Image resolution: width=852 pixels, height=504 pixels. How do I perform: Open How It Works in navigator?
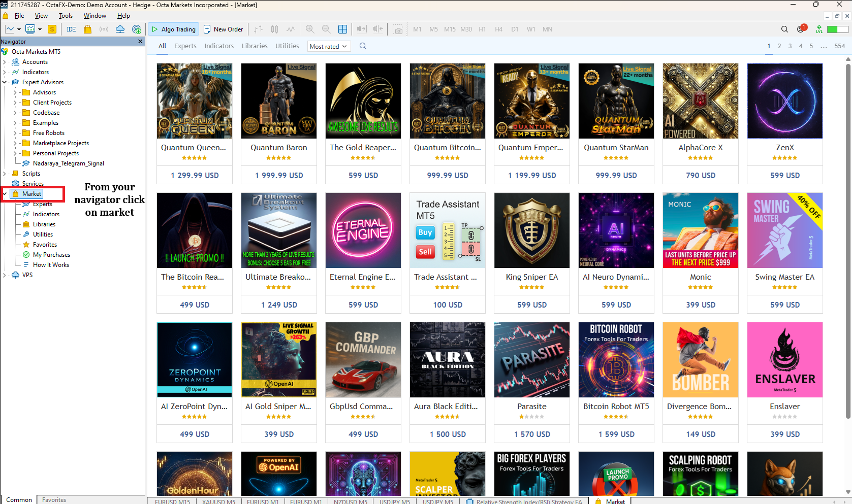click(x=51, y=265)
